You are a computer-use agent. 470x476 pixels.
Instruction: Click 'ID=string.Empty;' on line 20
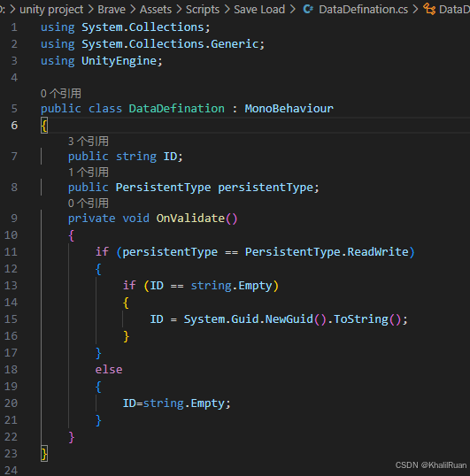point(177,403)
